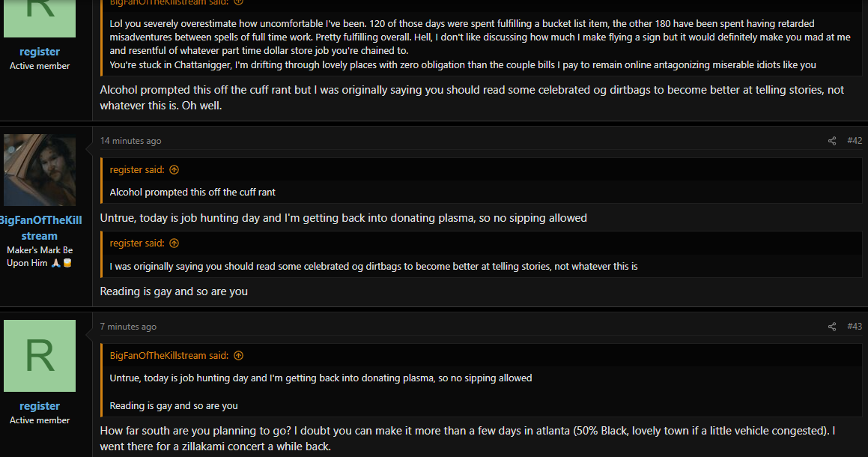This screenshot has width=868, height=457.
Task: Open register username link near top
Action: [39, 52]
